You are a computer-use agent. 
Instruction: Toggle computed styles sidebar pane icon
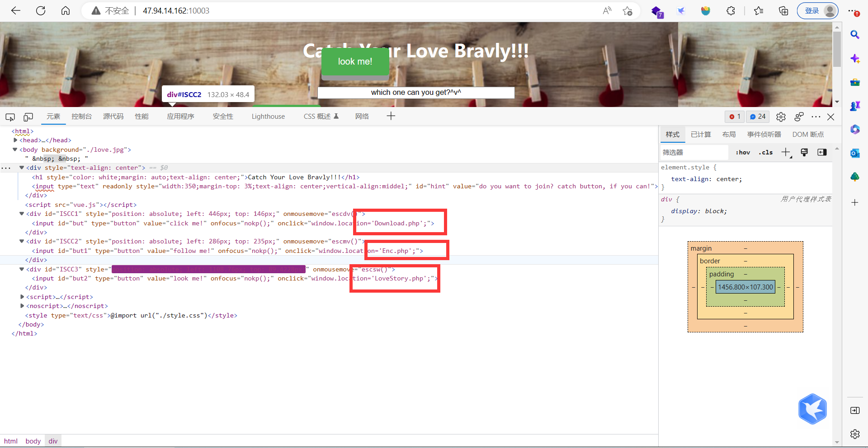822,153
